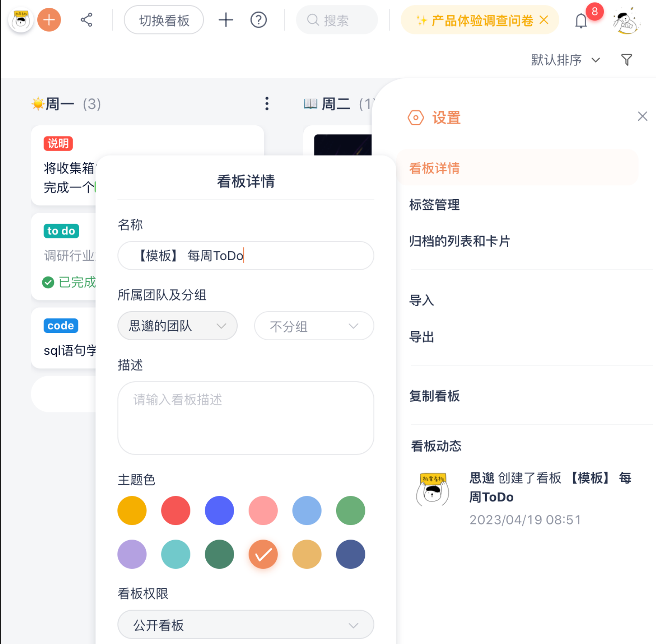Choose the red theme color

click(x=176, y=510)
